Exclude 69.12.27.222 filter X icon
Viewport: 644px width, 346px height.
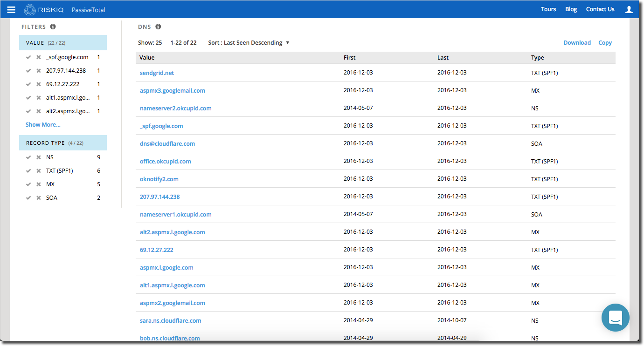[x=39, y=84]
